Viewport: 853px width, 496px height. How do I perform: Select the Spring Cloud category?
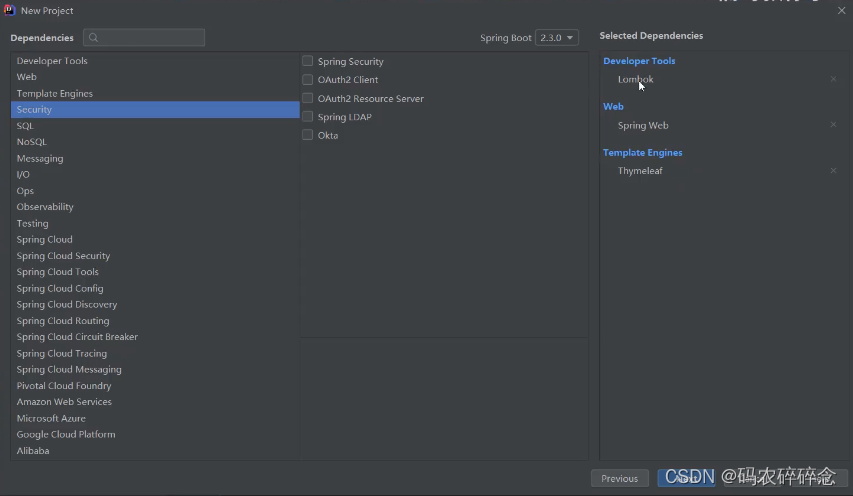click(x=155, y=239)
